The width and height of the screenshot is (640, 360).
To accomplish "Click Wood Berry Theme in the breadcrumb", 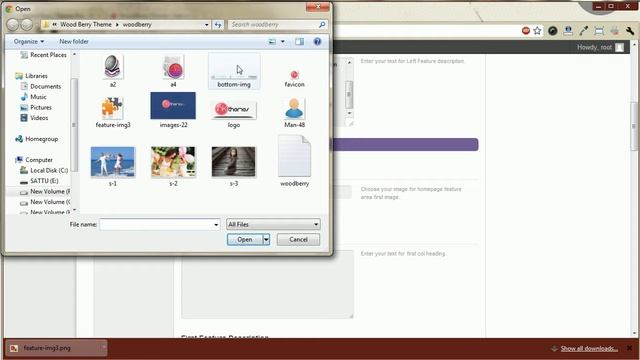I will 86,24.
